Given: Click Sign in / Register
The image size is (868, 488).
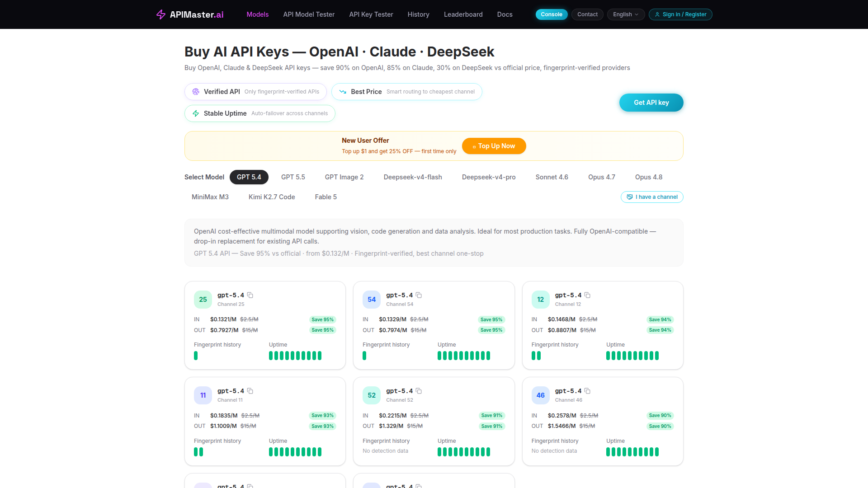Looking at the screenshot, I should pos(680,14).
